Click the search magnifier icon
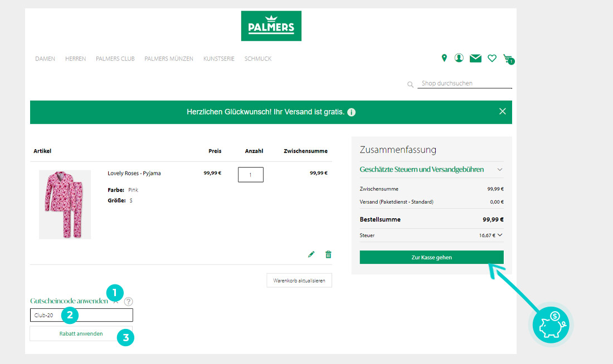 [410, 85]
